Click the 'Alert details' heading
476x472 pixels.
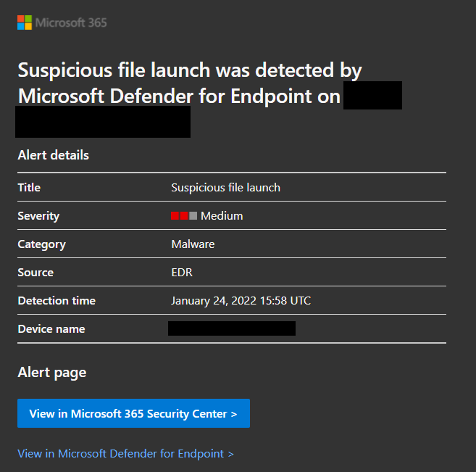click(53, 155)
